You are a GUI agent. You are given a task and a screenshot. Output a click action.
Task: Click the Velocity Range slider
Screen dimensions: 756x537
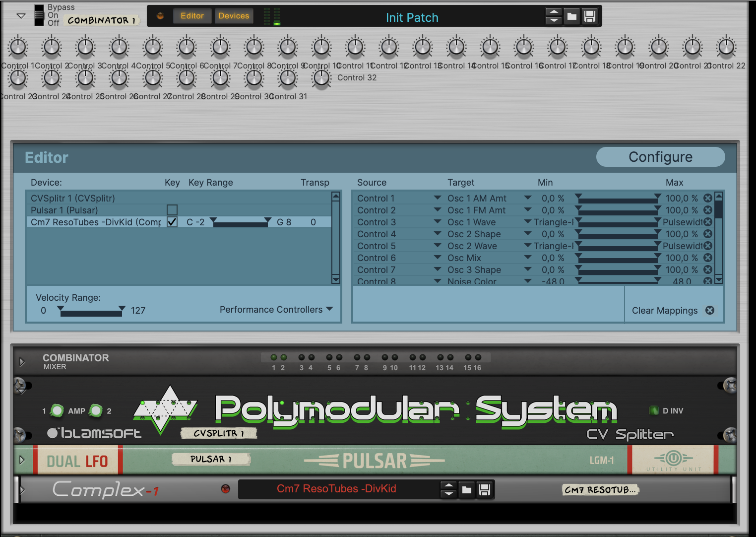click(x=91, y=311)
